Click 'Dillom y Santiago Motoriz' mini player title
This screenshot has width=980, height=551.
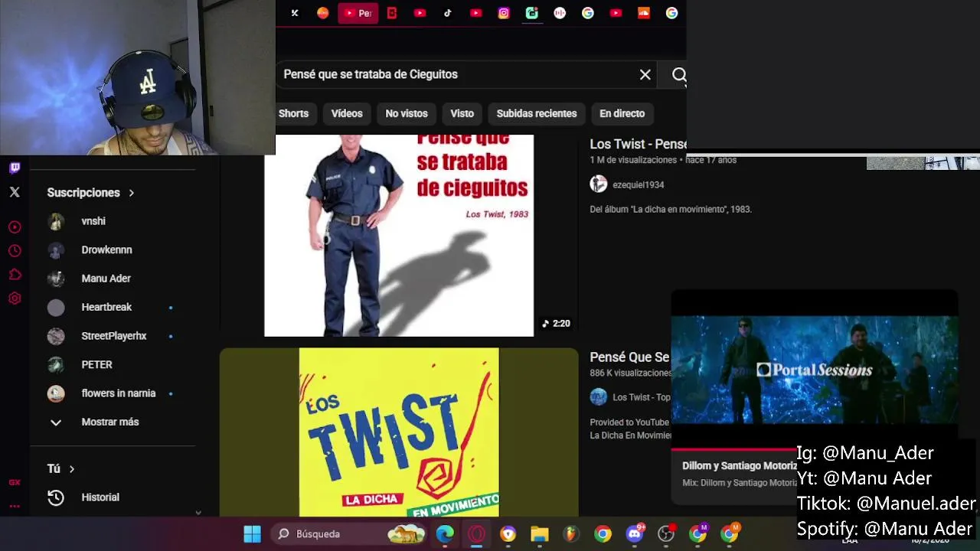(739, 465)
